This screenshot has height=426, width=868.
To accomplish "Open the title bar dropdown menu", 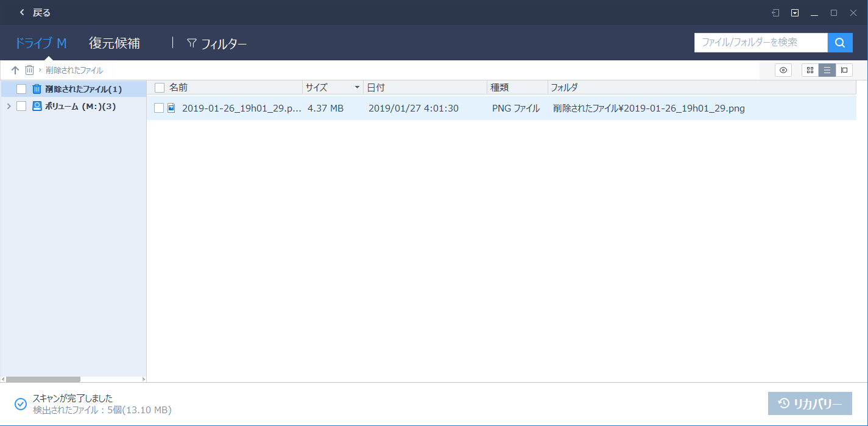I will click(794, 12).
